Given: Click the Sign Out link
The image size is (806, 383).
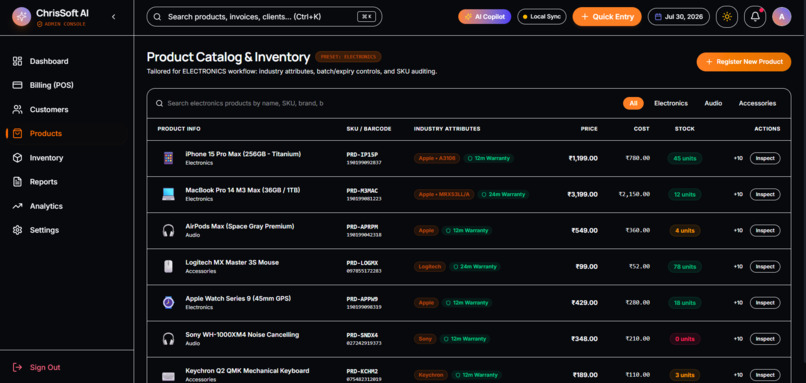Looking at the screenshot, I should tap(36, 368).
